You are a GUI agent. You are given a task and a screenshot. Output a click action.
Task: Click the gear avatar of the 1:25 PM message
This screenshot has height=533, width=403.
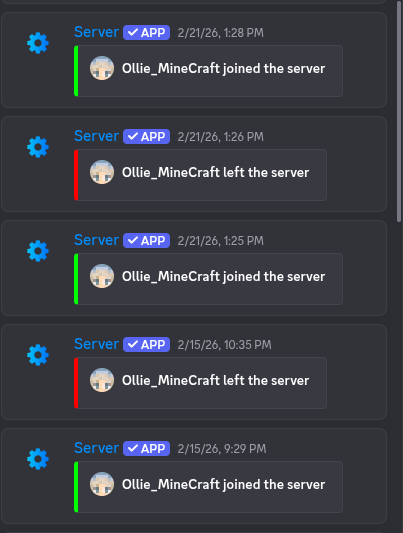click(x=38, y=251)
